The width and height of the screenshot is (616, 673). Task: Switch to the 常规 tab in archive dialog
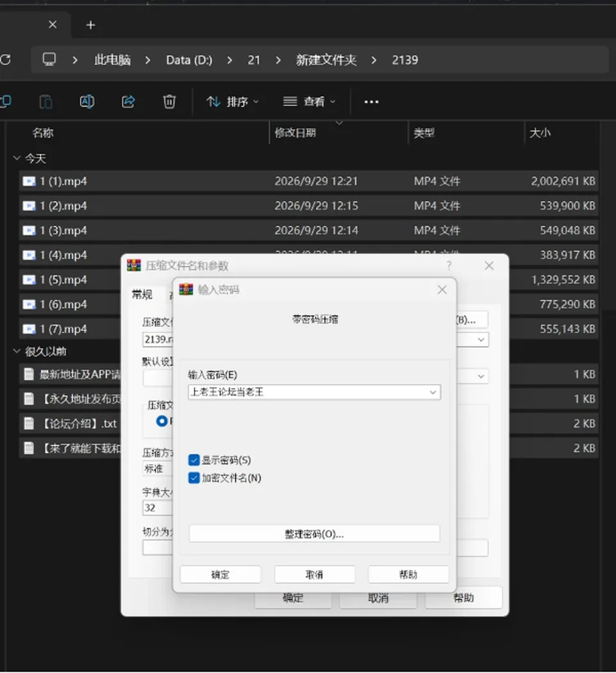click(x=142, y=294)
